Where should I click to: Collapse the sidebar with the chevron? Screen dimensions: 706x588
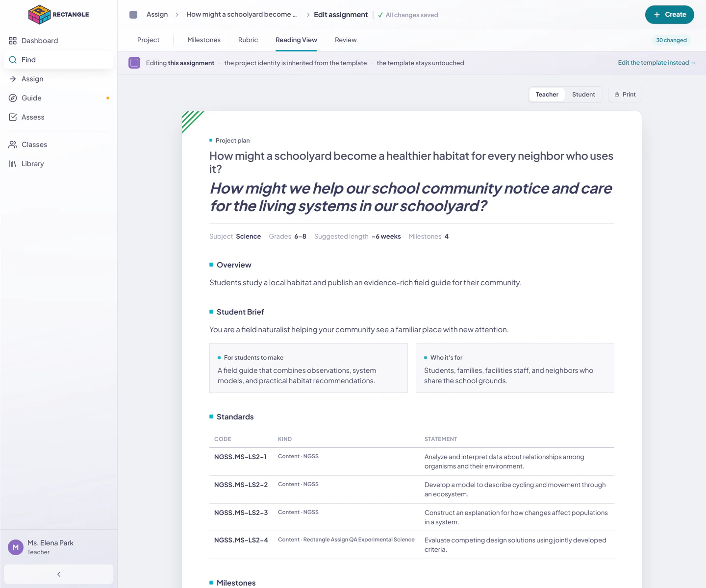pos(59,574)
